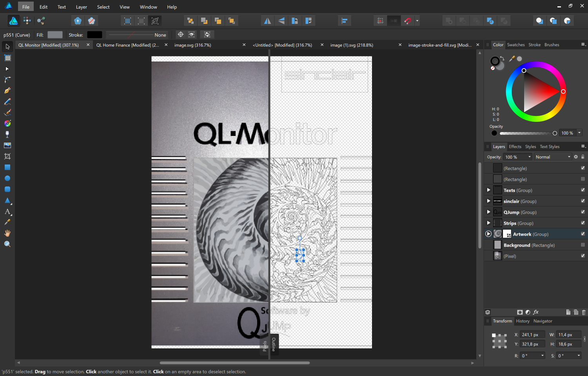Open snapping options dropdown arrow
588x376 pixels.
[417, 21]
